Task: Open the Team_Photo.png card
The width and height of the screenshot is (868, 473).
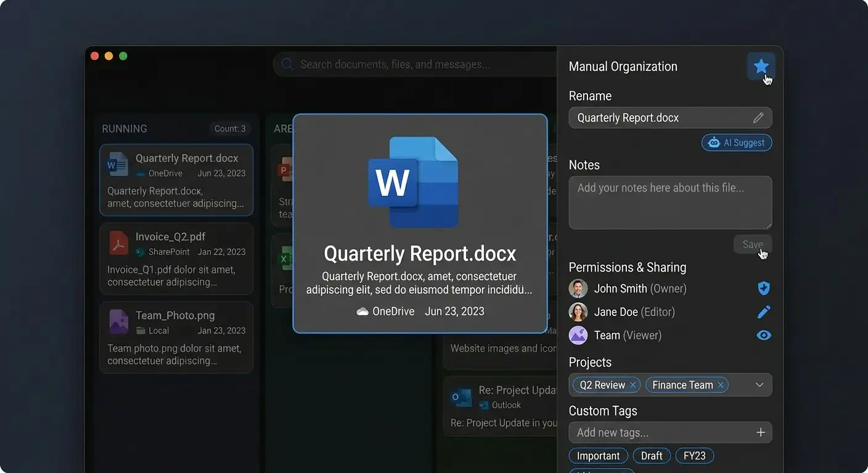Action: click(x=176, y=338)
